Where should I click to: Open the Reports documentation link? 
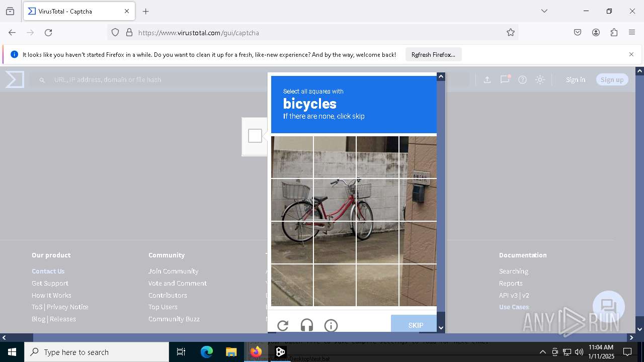pos(511,283)
